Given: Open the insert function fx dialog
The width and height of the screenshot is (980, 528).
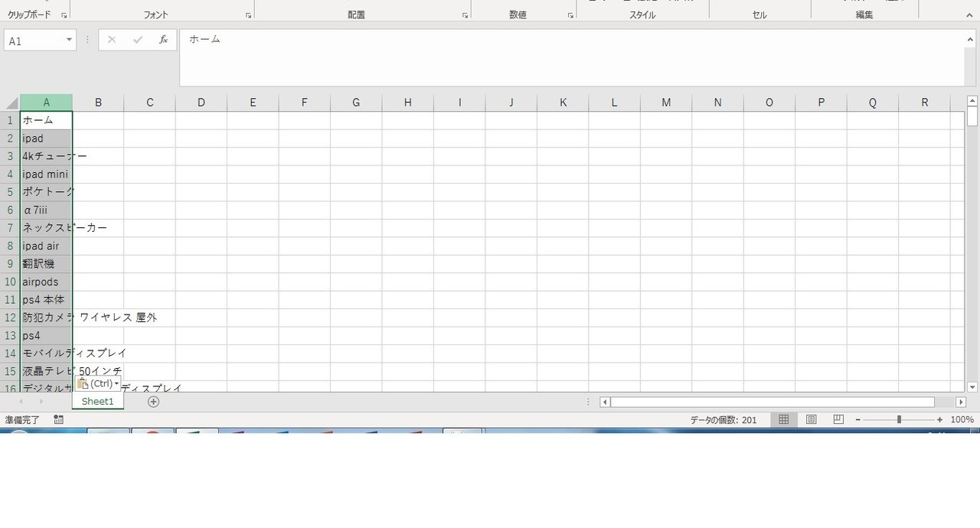Looking at the screenshot, I should click(163, 40).
